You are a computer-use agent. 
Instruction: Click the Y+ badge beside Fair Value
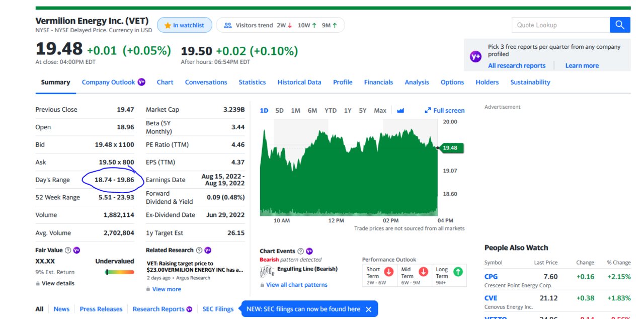click(76, 250)
